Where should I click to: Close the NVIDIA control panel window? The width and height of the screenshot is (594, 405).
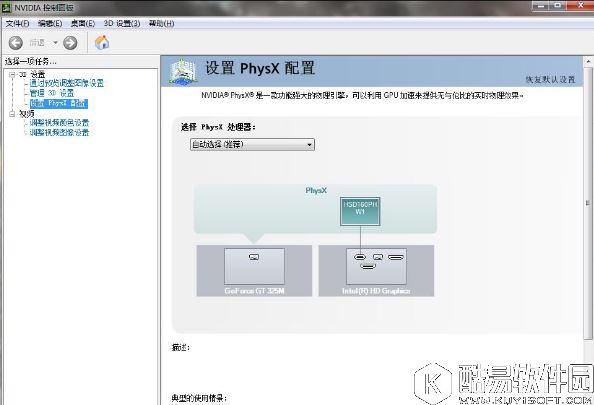(580, 6)
